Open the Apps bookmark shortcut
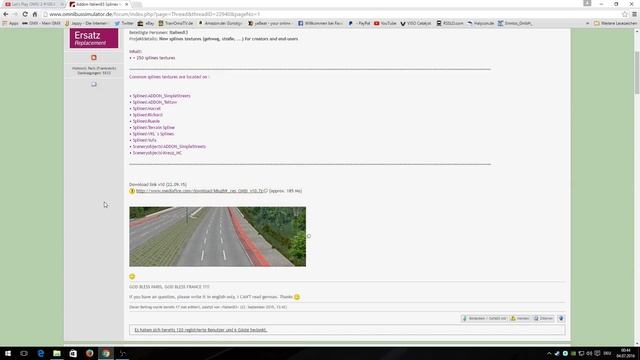 point(11,23)
